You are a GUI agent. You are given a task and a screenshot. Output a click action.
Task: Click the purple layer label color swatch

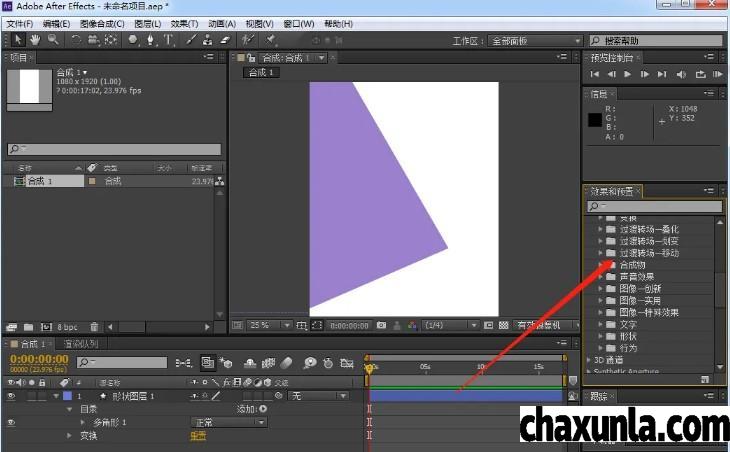tap(67, 396)
